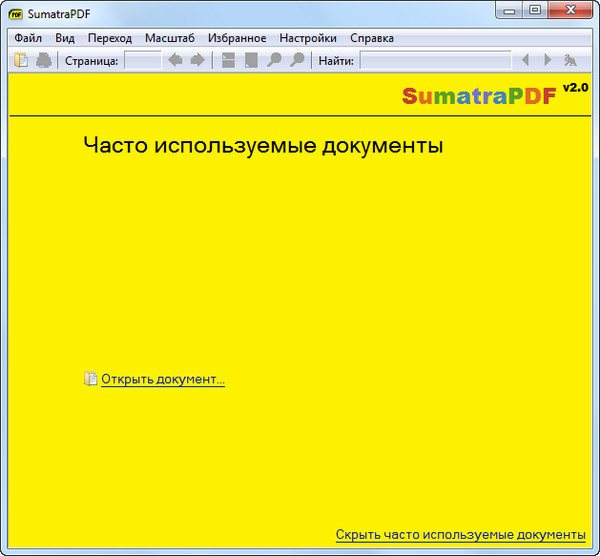Click the Open file toolbar icon
Viewport: 600px width, 556px height.
(21, 61)
